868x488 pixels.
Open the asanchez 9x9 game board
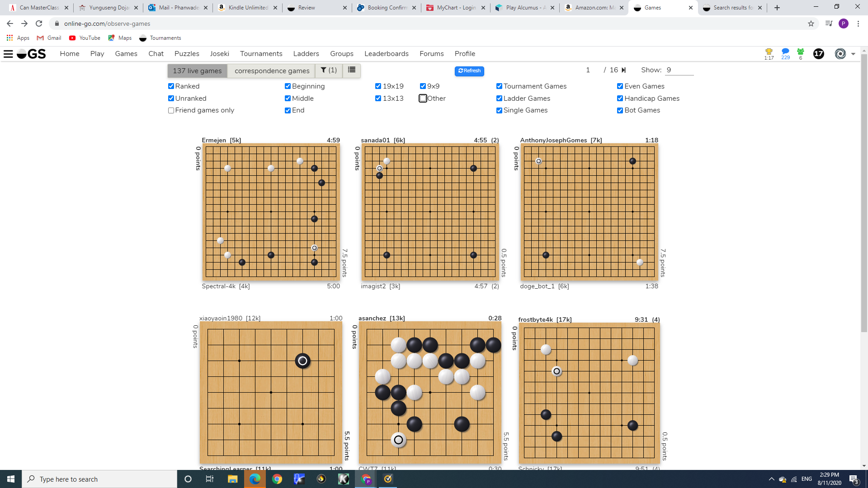(x=430, y=392)
